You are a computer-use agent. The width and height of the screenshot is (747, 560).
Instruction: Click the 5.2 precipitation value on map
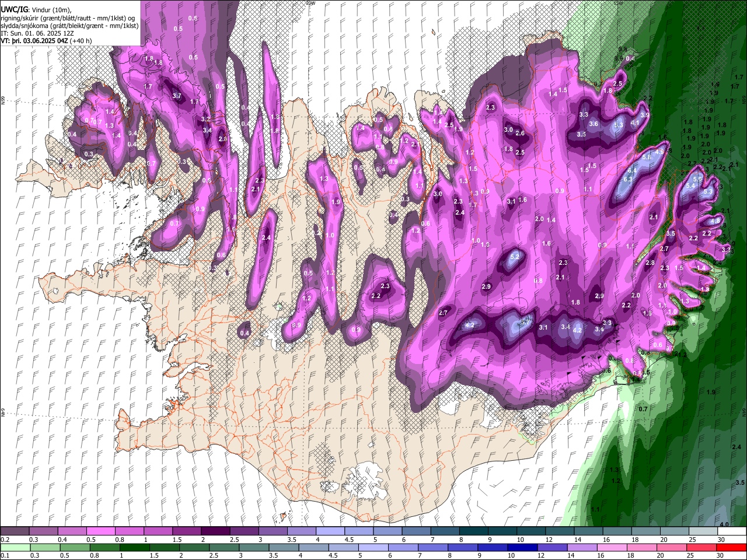click(x=515, y=257)
